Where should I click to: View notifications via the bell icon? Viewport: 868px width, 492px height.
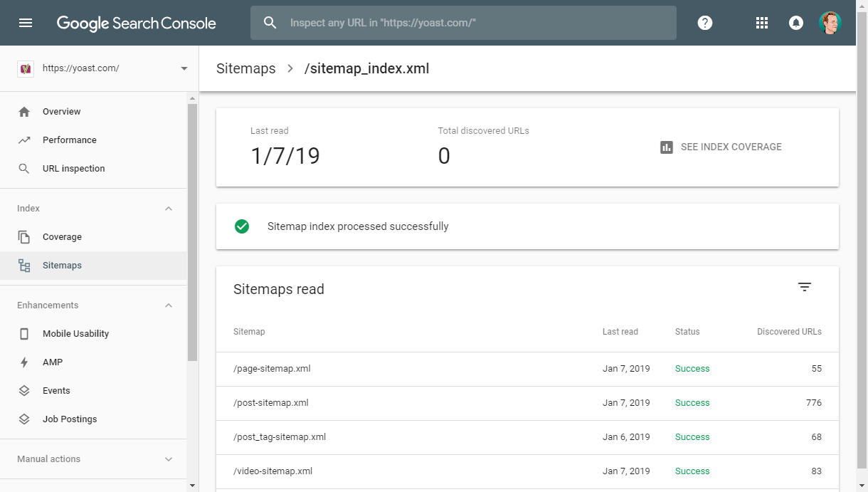coord(795,22)
